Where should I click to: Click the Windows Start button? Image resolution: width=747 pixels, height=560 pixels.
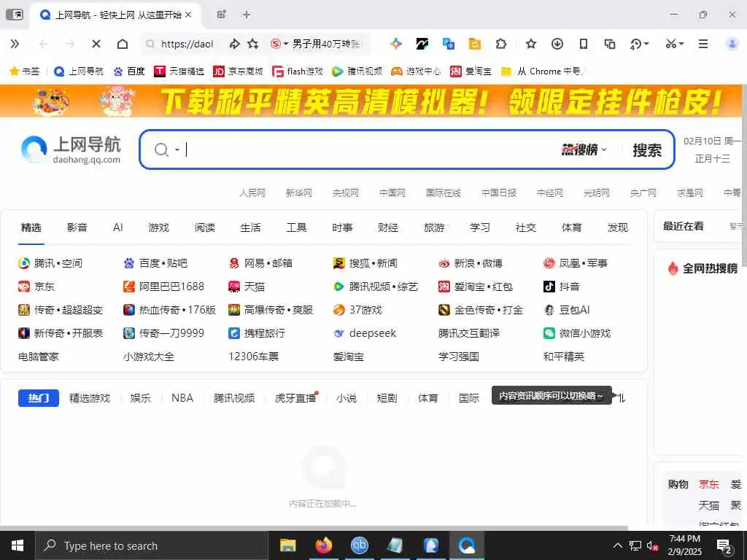[18, 545]
